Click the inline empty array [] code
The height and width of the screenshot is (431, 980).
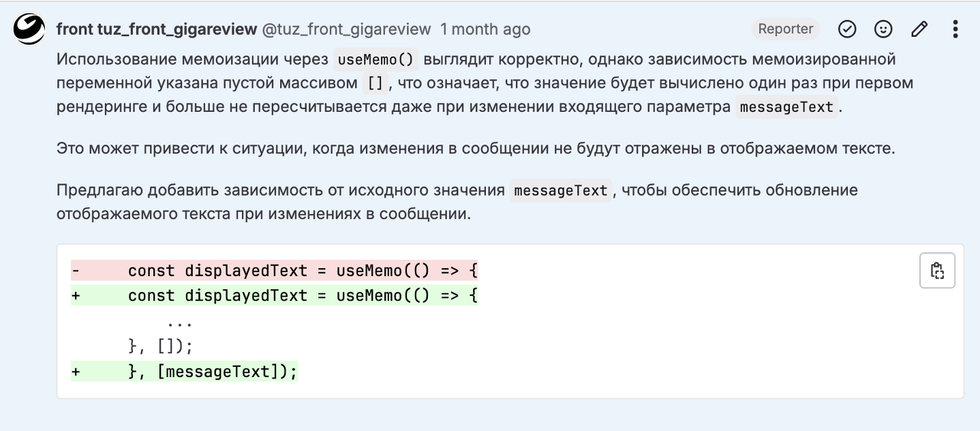coord(376,83)
